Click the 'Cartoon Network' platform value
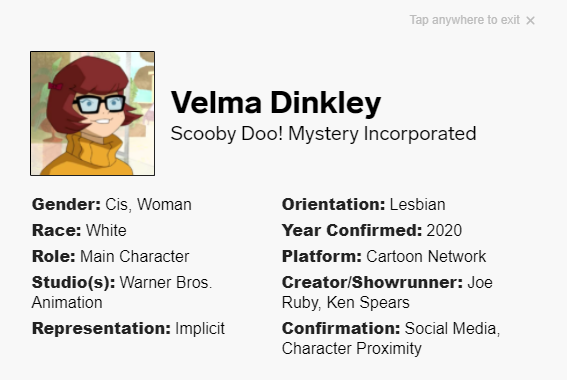The image size is (567, 380). click(426, 256)
